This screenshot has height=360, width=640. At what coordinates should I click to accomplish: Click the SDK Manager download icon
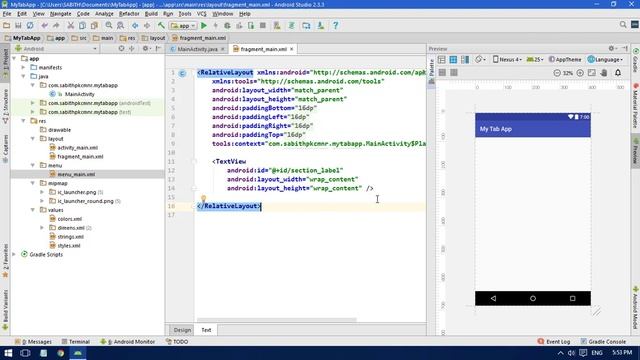pyautogui.click(x=321, y=25)
